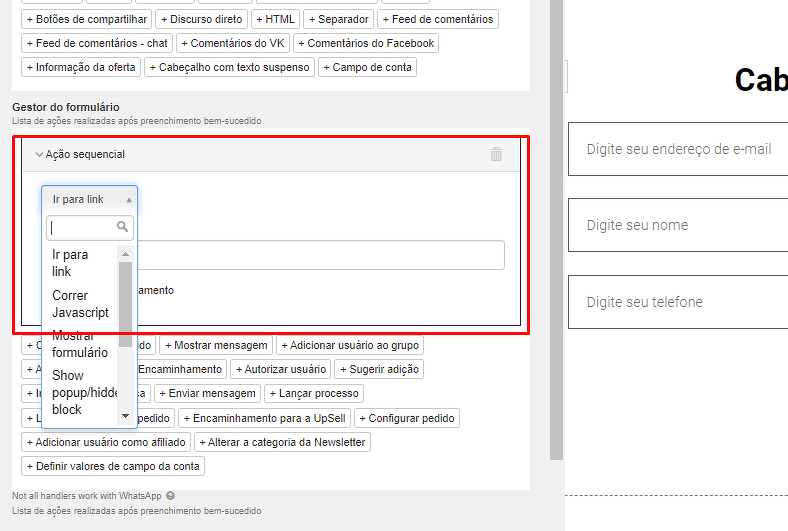Screen dimensions: 788x531
Task: Click the '+ Enviar mensagem' button
Action: [207, 394]
